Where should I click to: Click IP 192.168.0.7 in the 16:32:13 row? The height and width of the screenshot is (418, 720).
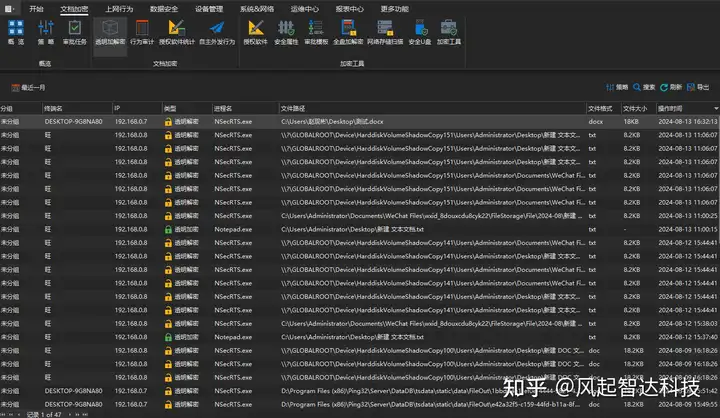pyautogui.click(x=131, y=122)
